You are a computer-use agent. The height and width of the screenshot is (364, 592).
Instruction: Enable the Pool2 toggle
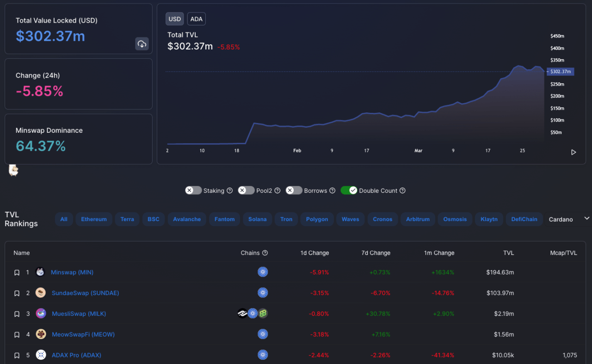pyautogui.click(x=246, y=191)
